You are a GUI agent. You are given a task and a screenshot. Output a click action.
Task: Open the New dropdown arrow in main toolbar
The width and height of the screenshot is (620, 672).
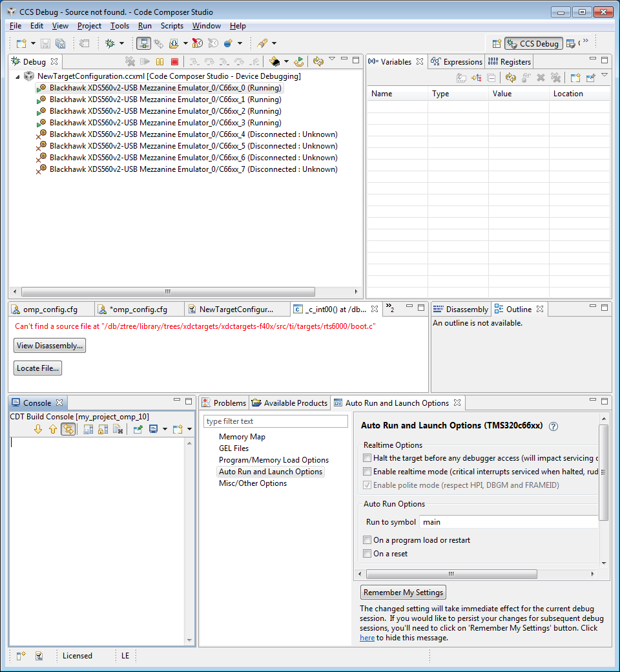33,43
